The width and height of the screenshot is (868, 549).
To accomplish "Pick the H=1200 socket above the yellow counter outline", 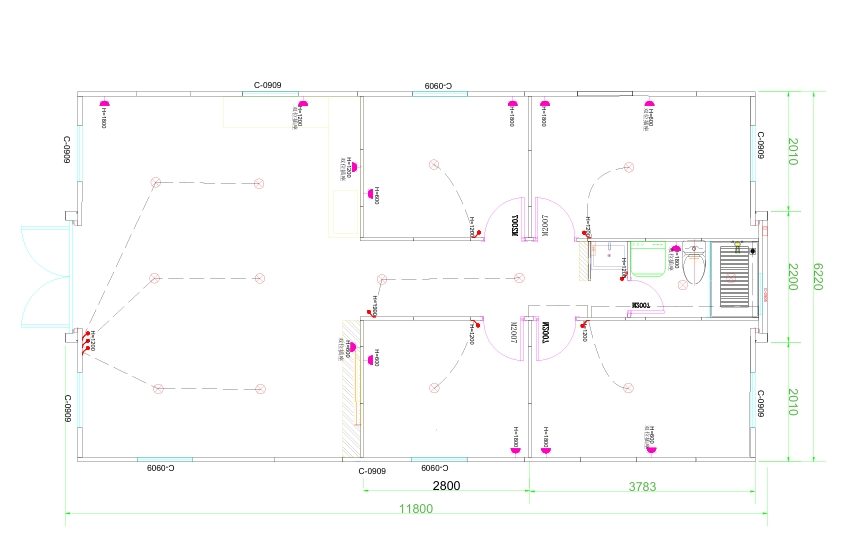I will [302, 103].
